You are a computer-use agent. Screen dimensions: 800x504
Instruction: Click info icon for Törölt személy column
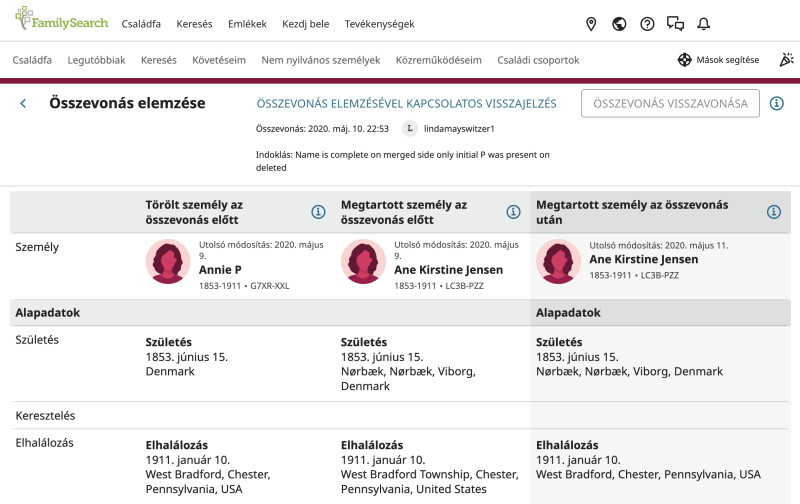[318, 212]
